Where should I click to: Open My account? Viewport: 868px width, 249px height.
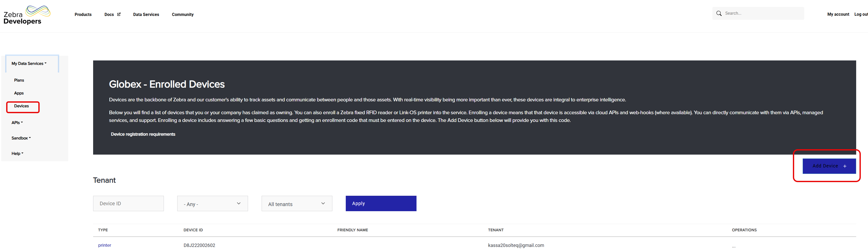pos(838,14)
